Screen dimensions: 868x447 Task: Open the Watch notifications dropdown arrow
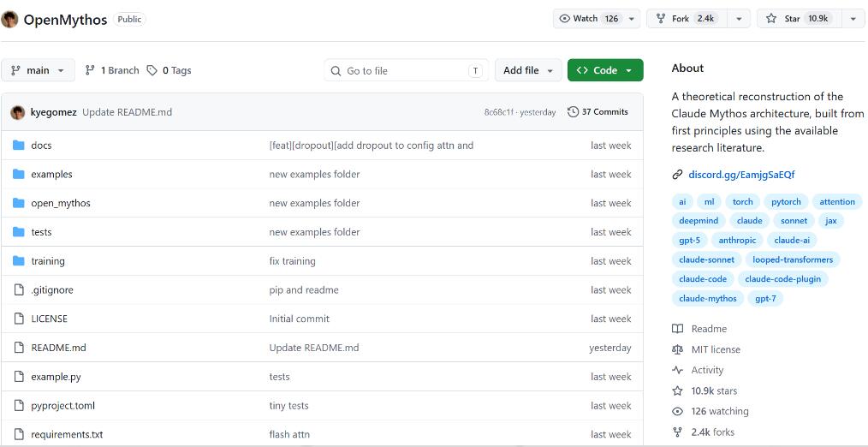tap(632, 19)
